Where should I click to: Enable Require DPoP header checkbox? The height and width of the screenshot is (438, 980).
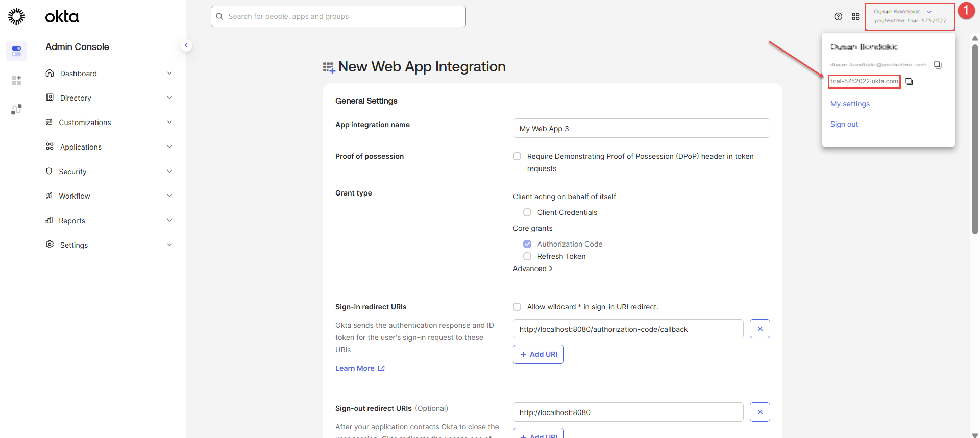click(517, 156)
